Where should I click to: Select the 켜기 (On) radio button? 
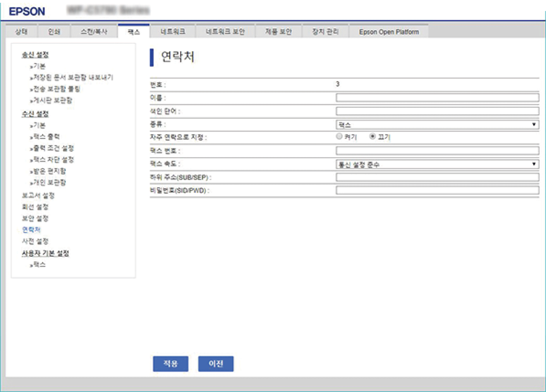pyautogui.click(x=339, y=137)
